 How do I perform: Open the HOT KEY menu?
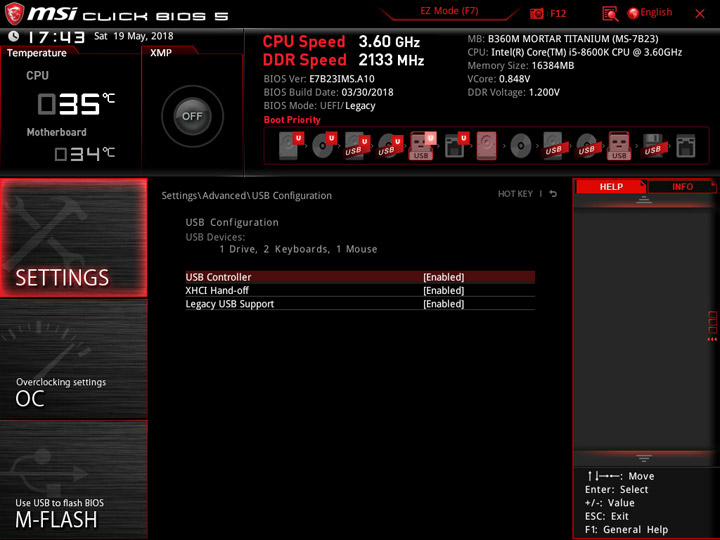click(515, 194)
